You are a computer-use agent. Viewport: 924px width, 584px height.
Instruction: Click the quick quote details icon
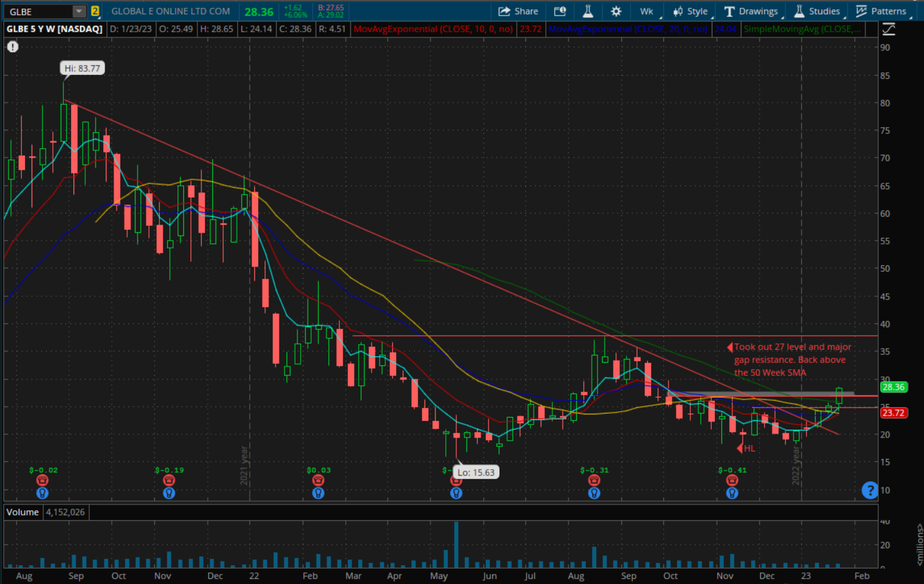point(559,11)
